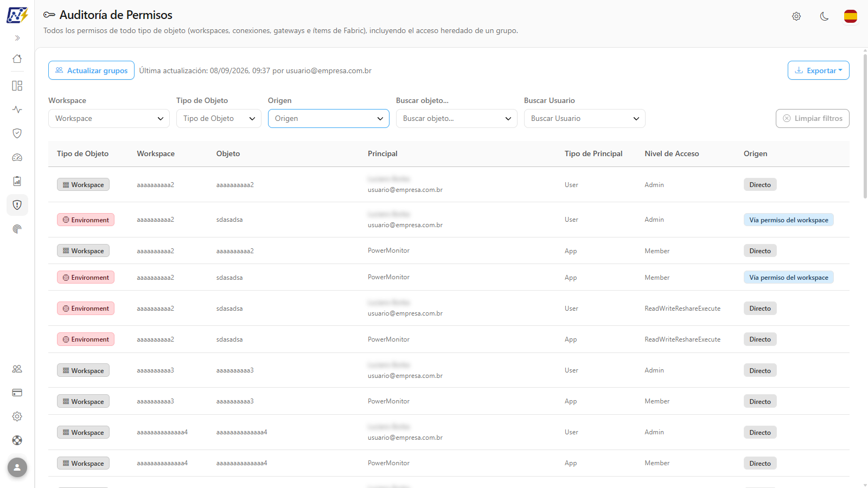Open the report chart sidebar icon
868x488 pixels.
click(17, 181)
